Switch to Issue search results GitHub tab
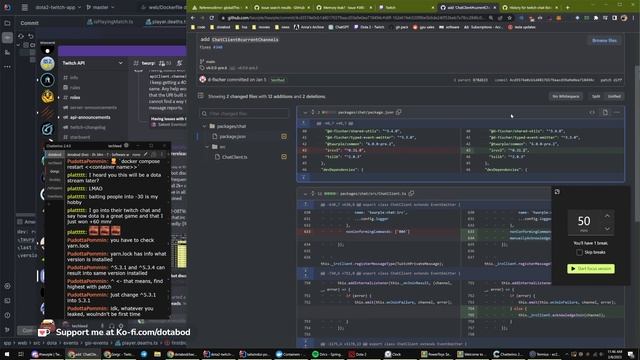The image size is (640, 360). point(281,7)
